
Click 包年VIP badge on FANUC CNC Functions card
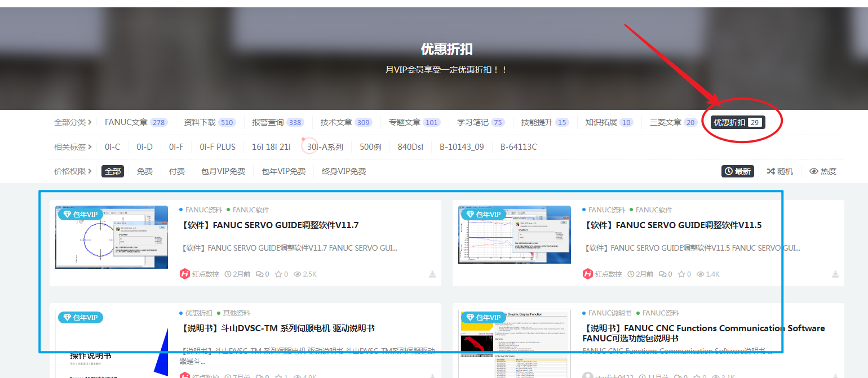(x=484, y=318)
